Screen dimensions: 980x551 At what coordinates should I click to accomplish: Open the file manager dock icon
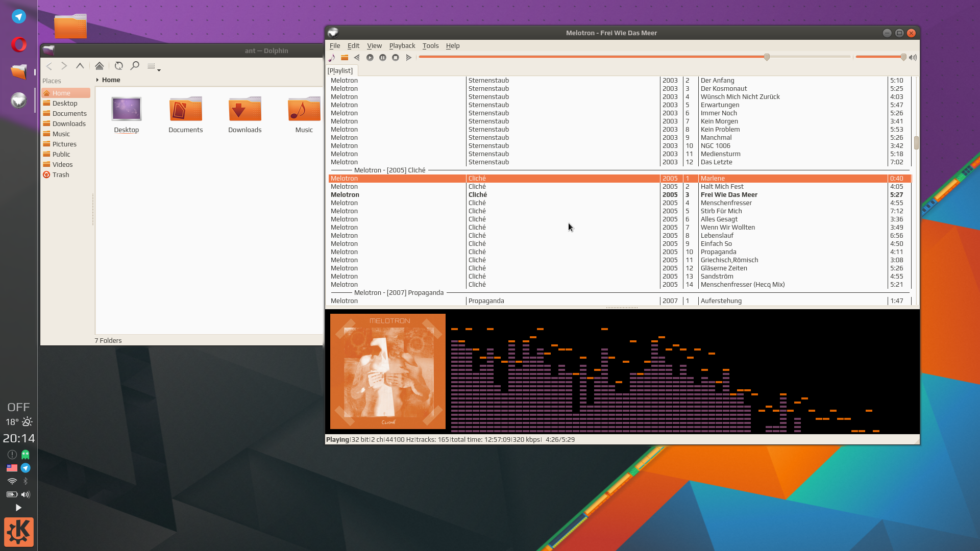click(19, 71)
